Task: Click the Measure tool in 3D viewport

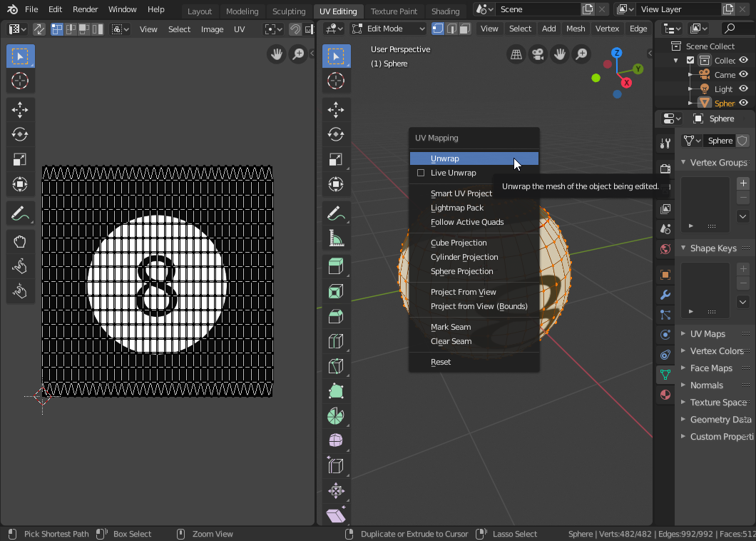Action: tap(336, 238)
